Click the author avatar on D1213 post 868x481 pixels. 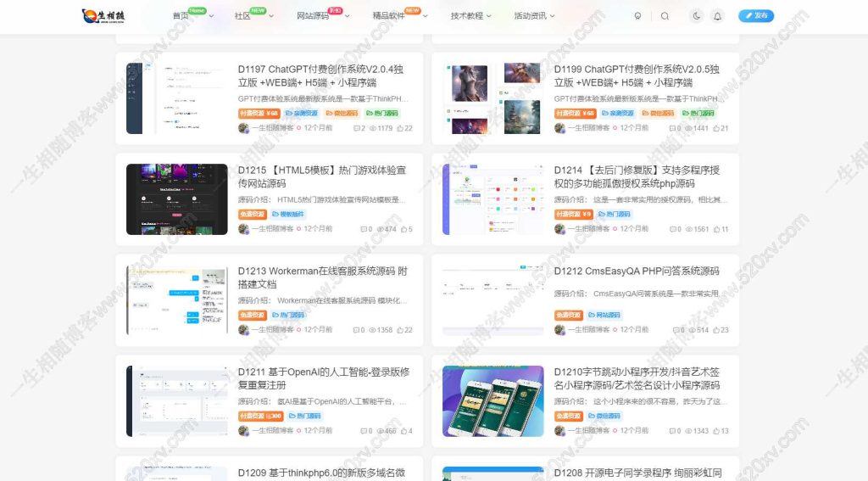[243, 330]
